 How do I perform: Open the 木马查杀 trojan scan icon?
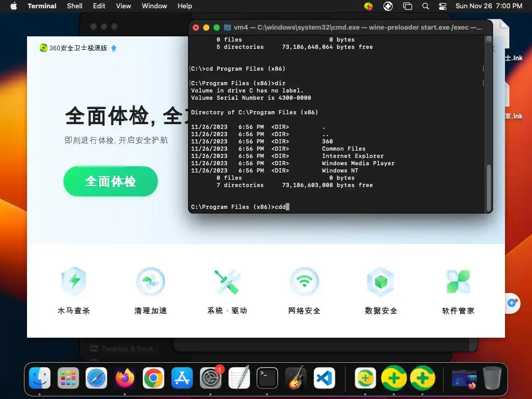click(74, 282)
